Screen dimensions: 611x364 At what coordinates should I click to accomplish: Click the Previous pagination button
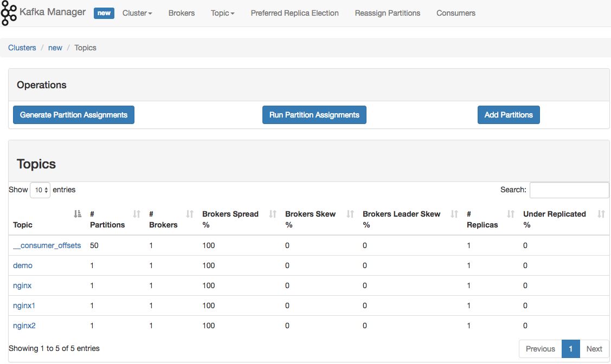tap(541, 349)
